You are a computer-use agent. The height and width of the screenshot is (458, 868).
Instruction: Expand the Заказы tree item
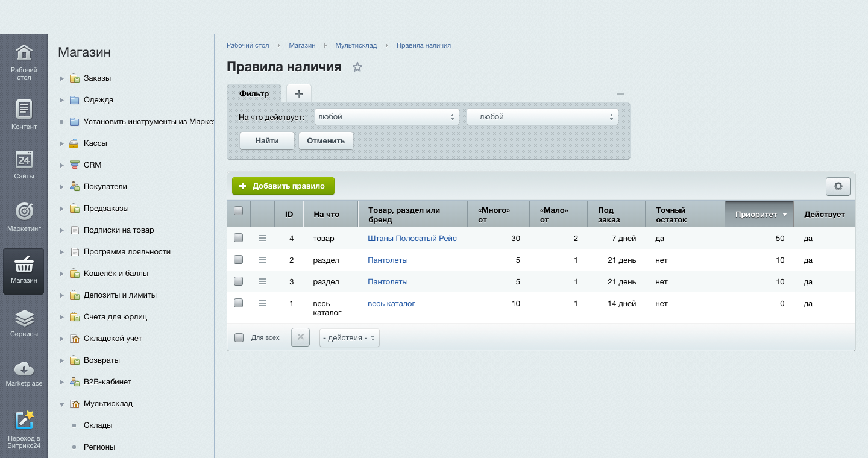(61, 78)
